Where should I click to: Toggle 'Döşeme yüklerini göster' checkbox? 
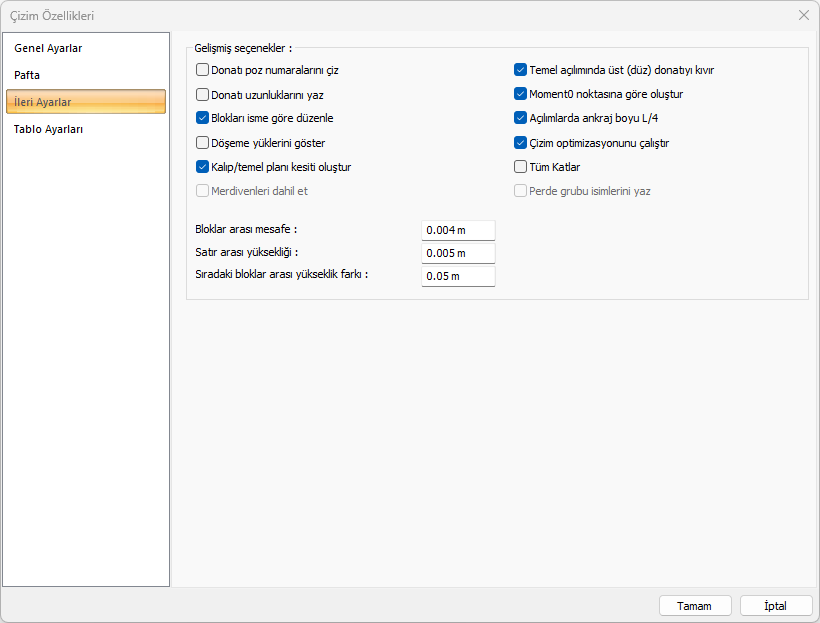203,143
